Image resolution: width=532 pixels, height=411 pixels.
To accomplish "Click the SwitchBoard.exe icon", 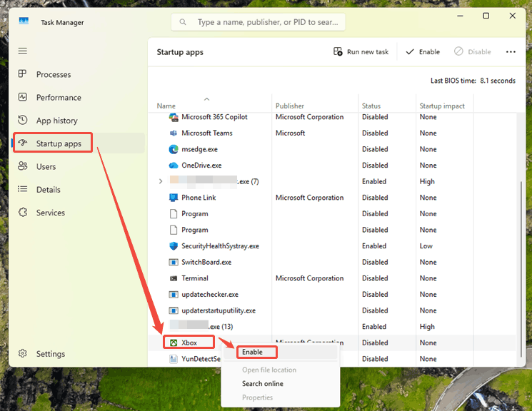I will tap(174, 262).
